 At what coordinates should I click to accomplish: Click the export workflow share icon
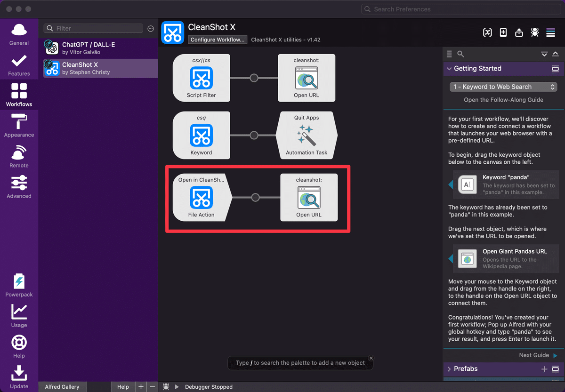(519, 32)
